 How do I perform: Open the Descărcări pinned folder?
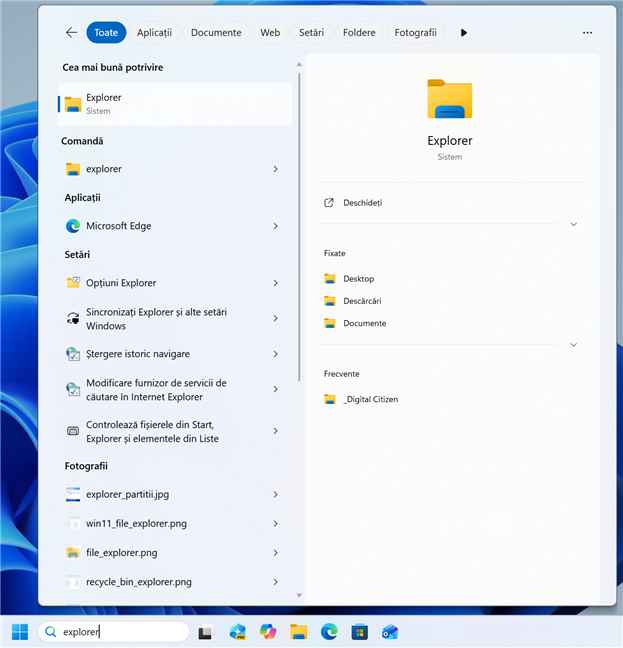click(x=362, y=301)
